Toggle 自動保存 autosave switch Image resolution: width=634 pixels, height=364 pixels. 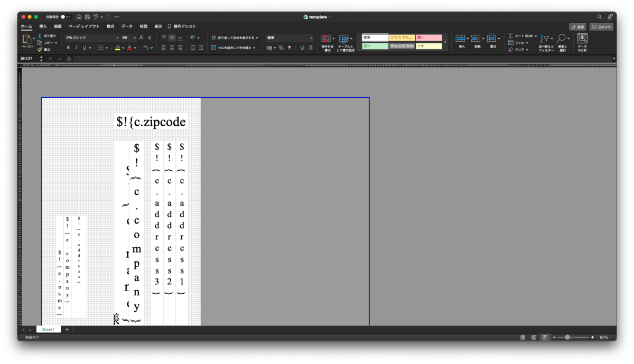pyautogui.click(x=66, y=17)
